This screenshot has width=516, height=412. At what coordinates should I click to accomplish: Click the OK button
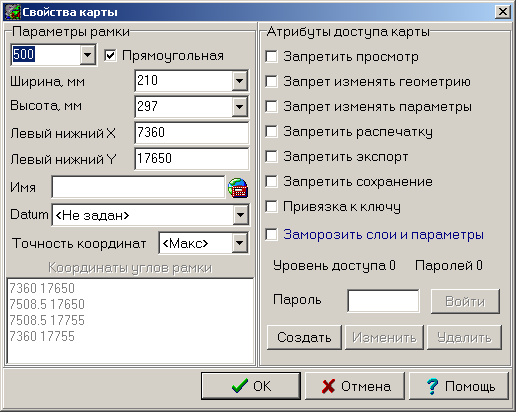coord(251,386)
